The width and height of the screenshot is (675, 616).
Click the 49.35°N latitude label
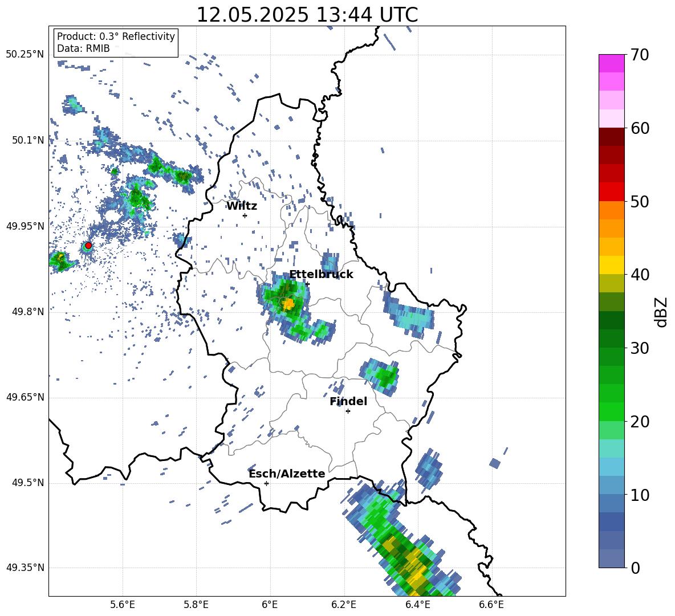tap(25, 568)
